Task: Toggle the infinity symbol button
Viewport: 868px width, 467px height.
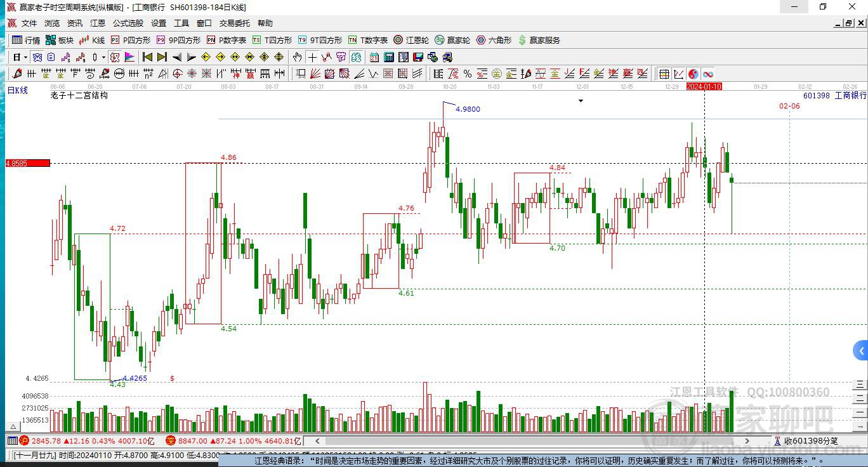Action: (x=708, y=74)
